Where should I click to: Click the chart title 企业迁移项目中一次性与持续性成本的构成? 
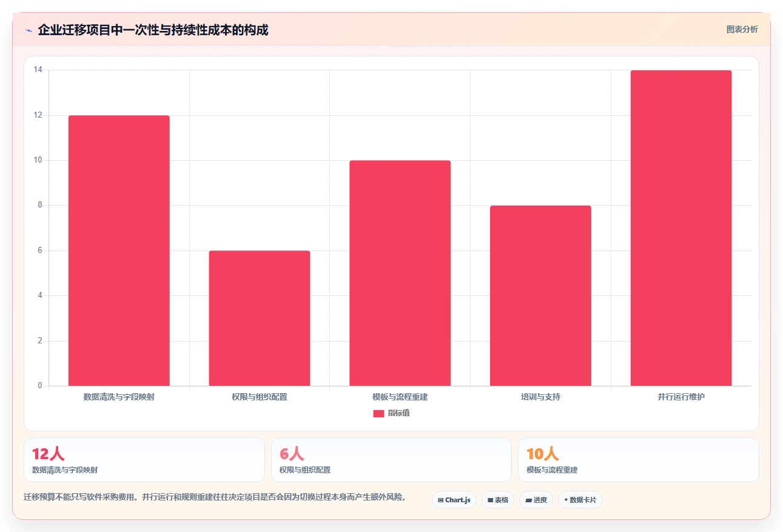click(153, 30)
